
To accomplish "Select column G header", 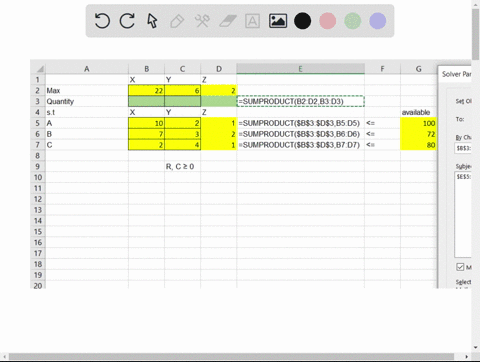I will [418, 69].
